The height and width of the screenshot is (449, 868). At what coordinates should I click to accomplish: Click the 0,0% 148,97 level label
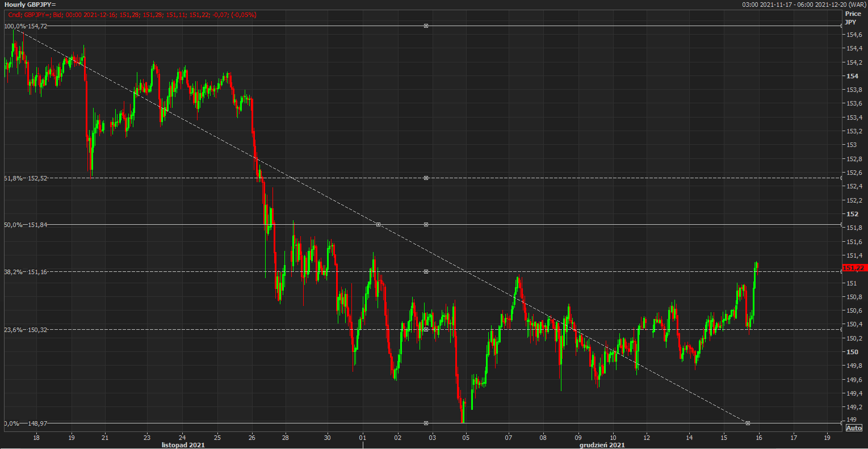tap(26, 423)
